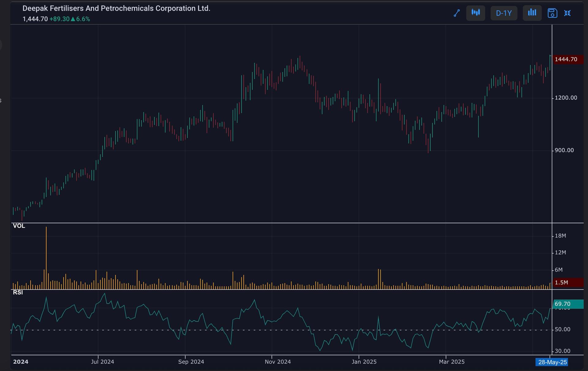Select the trend line drawing tool

457,13
